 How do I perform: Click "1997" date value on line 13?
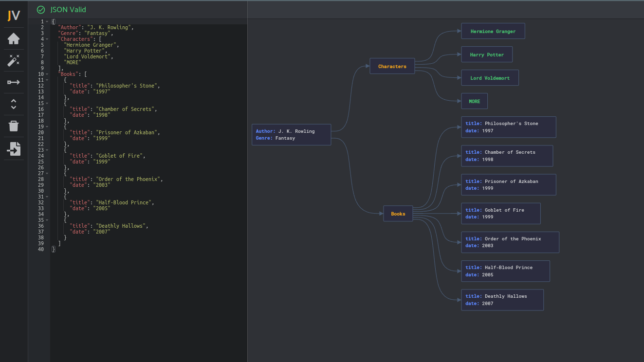click(x=102, y=92)
